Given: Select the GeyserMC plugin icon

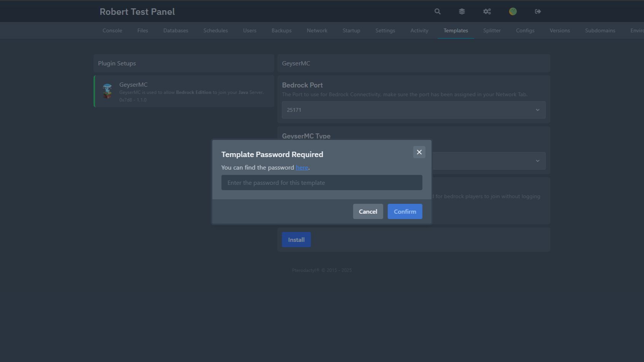Looking at the screenshot, I should [x=107, y=91].
